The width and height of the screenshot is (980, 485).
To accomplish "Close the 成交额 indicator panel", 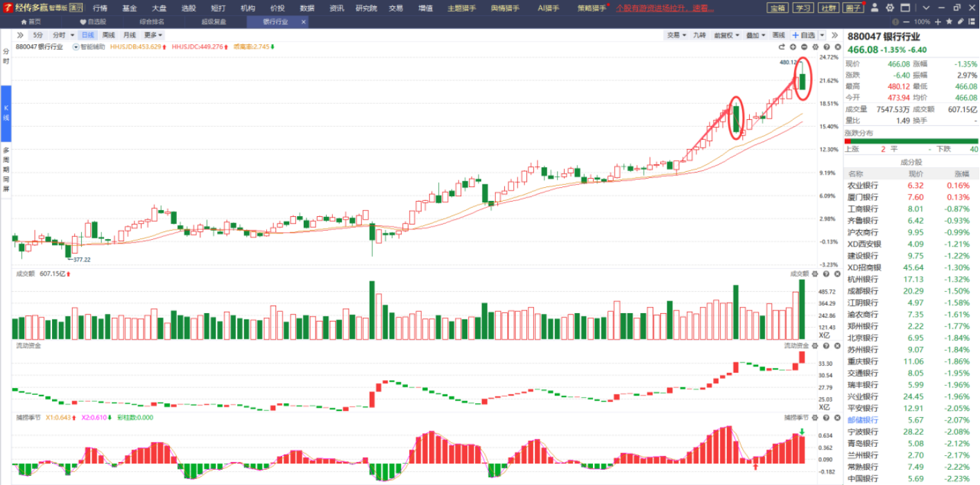I will click(x=836, y=274).
